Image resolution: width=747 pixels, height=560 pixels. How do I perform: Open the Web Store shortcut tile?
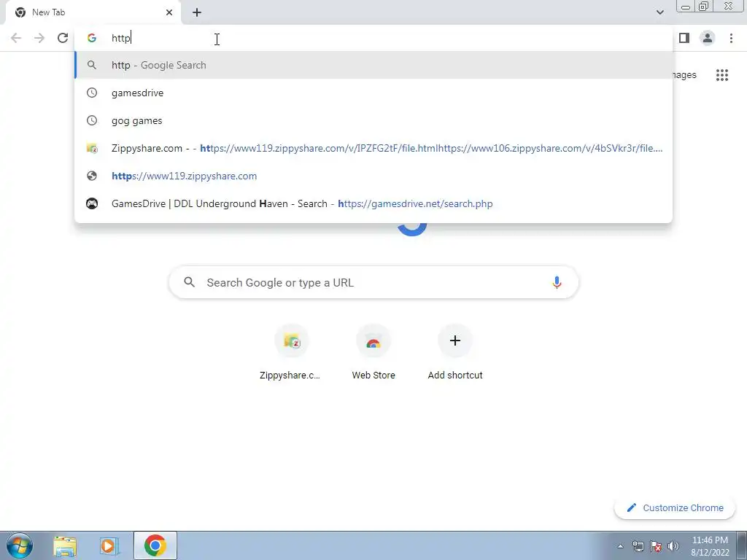pyautogui.click(x=373, y=352)
